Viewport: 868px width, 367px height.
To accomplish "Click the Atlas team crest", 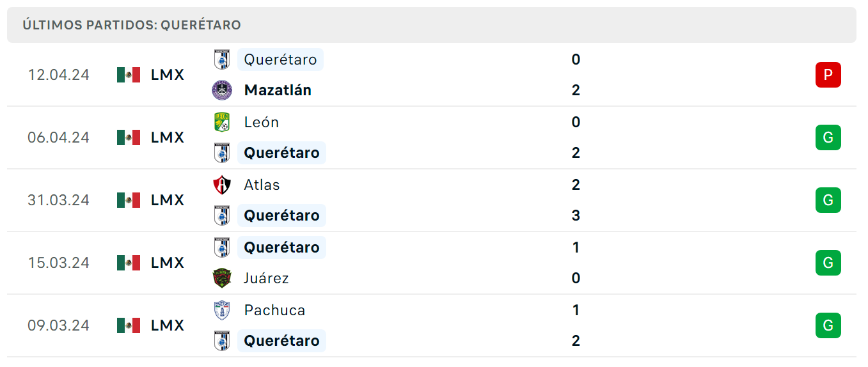I will (222, 185).
